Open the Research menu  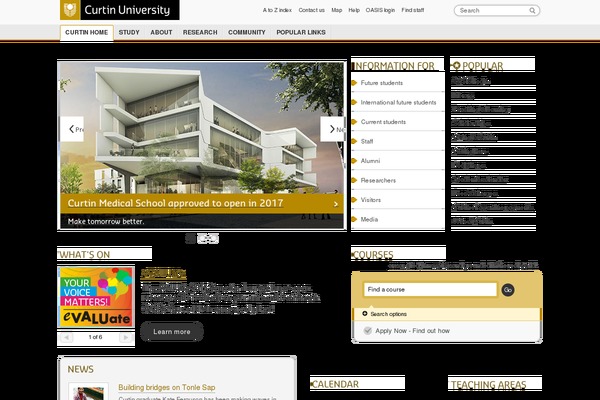click(200, 33)
